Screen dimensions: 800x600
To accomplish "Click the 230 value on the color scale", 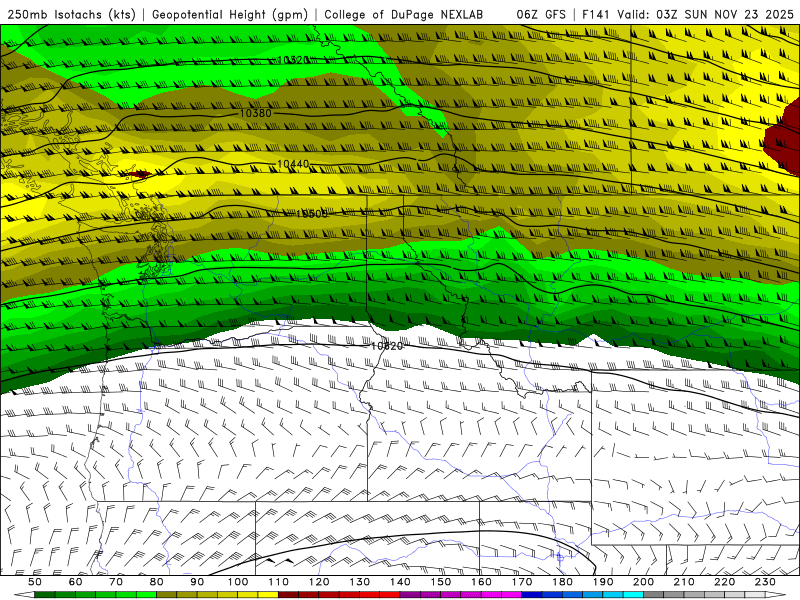I will 765,582.
